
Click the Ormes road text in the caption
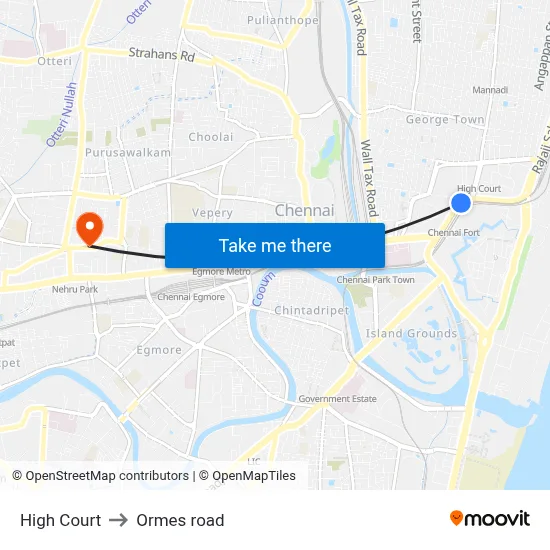180,520
